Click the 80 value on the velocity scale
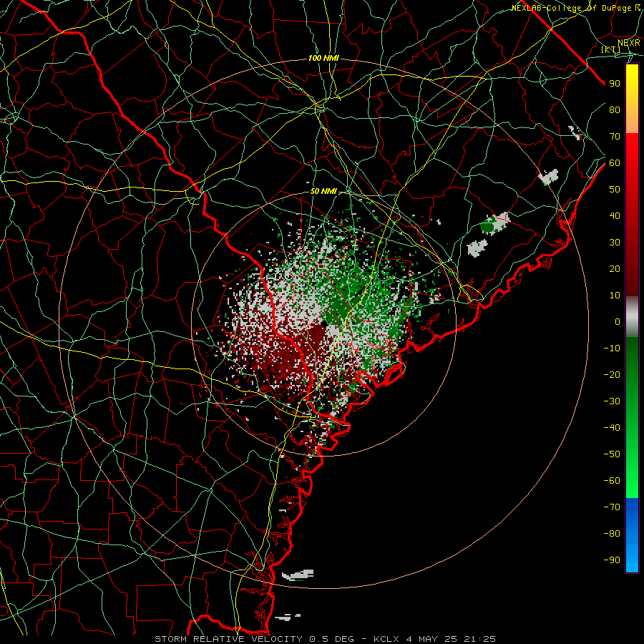 coord(615,109)
